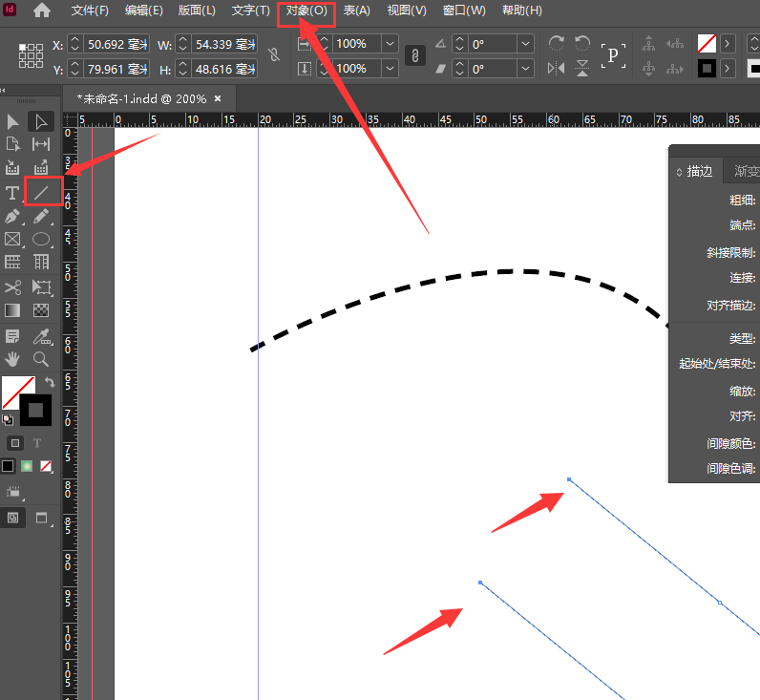Choose the Scissors tool
Image resolution: width=760 pixels, height=700 pixels.
click(12, 287)
